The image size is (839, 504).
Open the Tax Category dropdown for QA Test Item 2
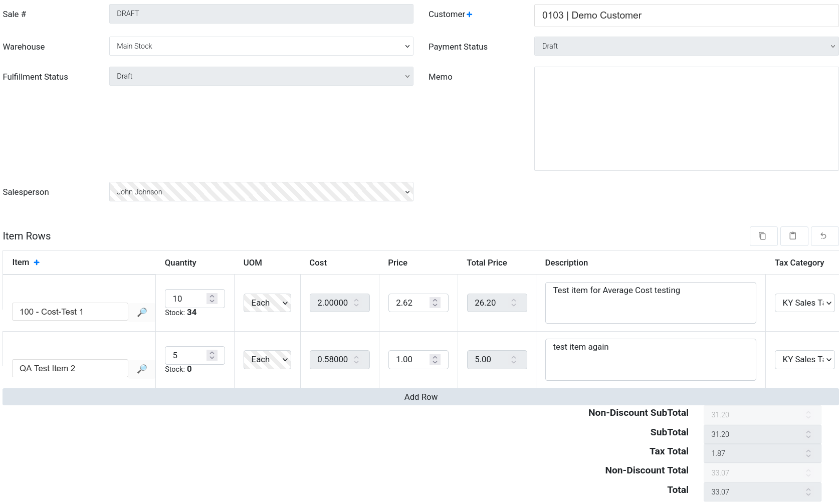coord(804,359)
